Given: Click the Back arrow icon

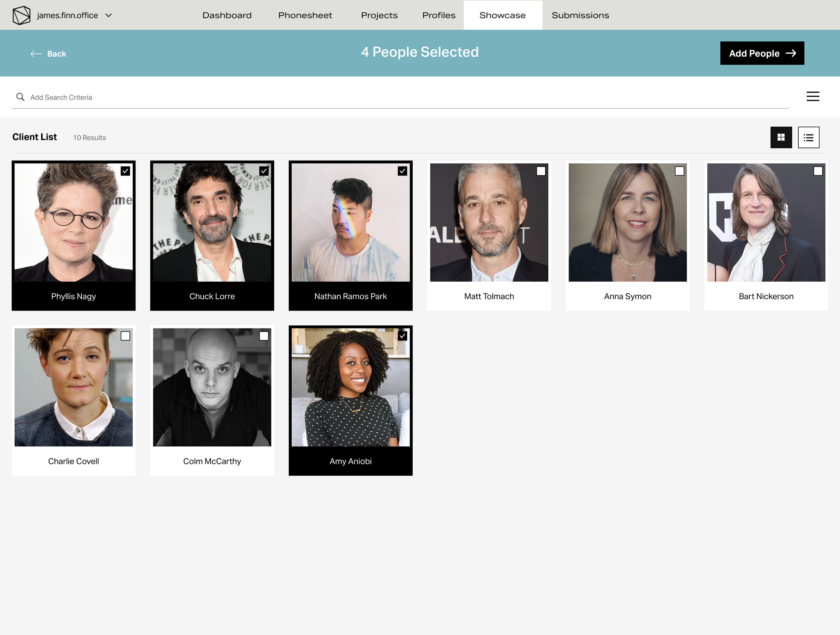Looking at the screenshot, I should click(36, 53).
